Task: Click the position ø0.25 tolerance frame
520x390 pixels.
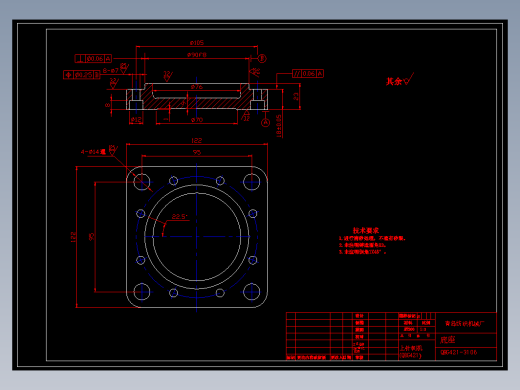Action: coord(82,75)
